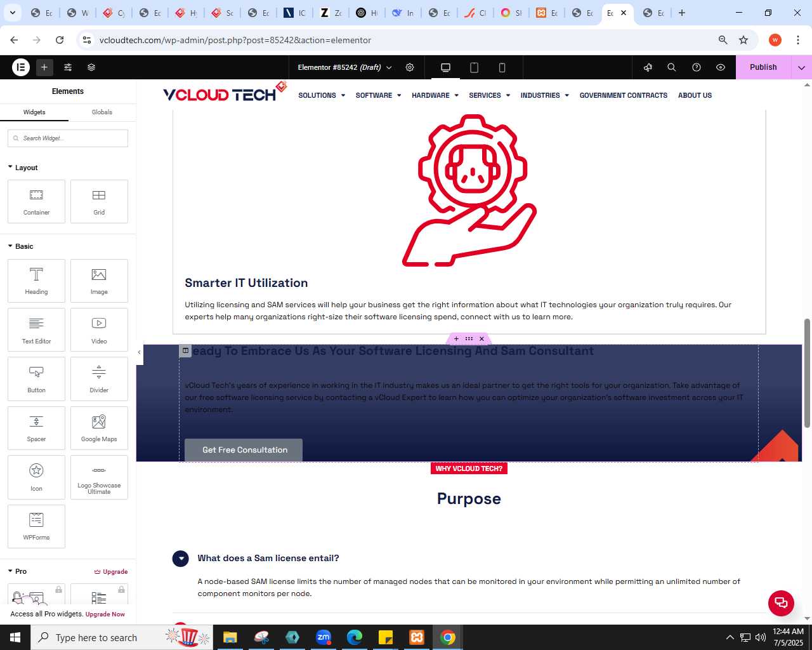This screenshot has height=650, width=812.
Task: Click the Publish button
Action: [x=763, y=67]
